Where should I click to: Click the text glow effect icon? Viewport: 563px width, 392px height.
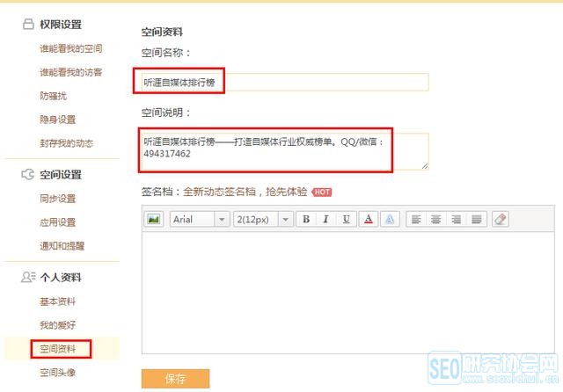(390, 219)
